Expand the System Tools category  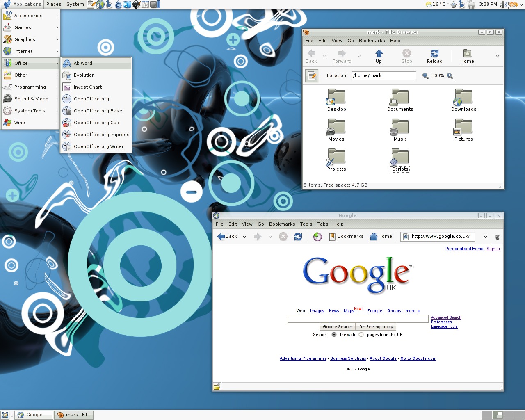tap(31, 111)
